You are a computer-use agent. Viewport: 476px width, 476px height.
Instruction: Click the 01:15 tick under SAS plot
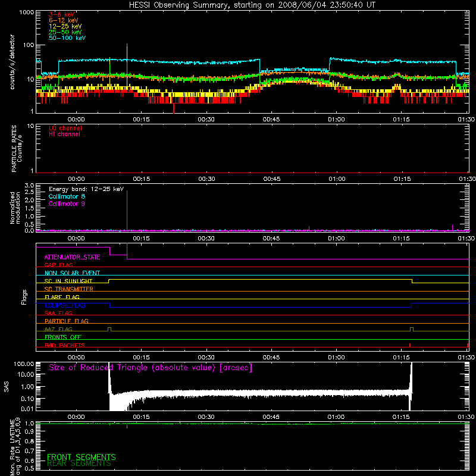(400, 417)
